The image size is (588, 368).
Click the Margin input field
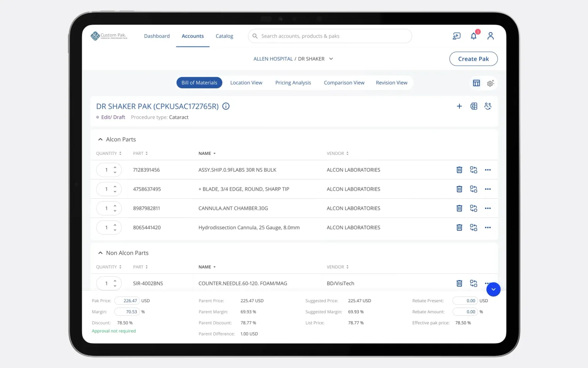pyautogui.click(x=127, y=312)
